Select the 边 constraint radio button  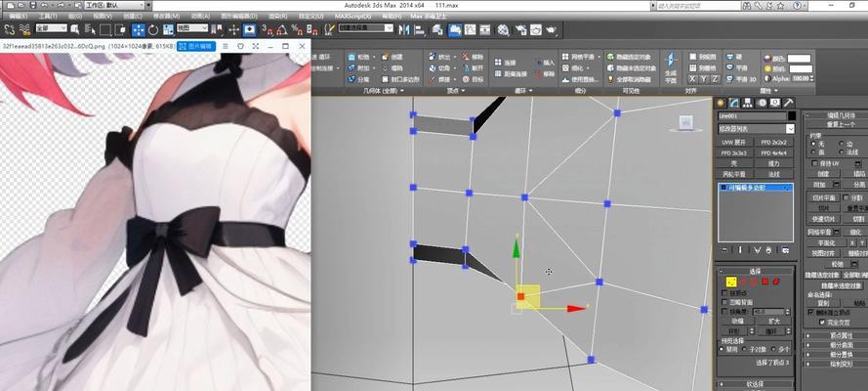(x=842, y=144)
